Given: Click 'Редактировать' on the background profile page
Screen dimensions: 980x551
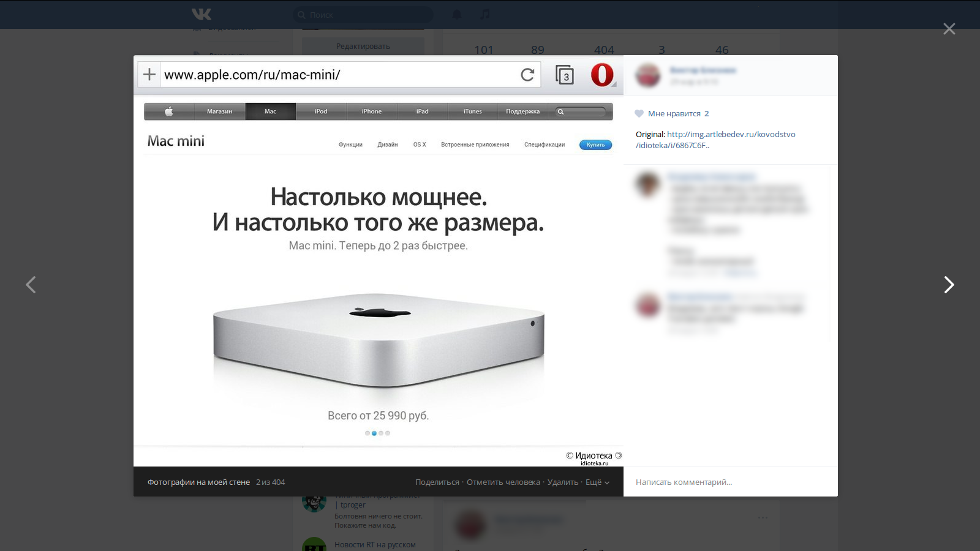Looking at the screenshot, I should [363, 47].
